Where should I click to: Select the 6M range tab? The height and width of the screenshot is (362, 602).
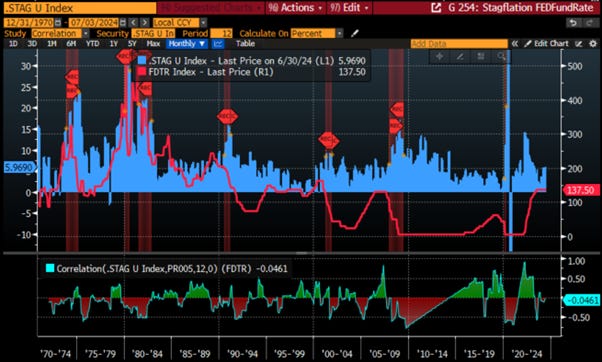point(71,44)
